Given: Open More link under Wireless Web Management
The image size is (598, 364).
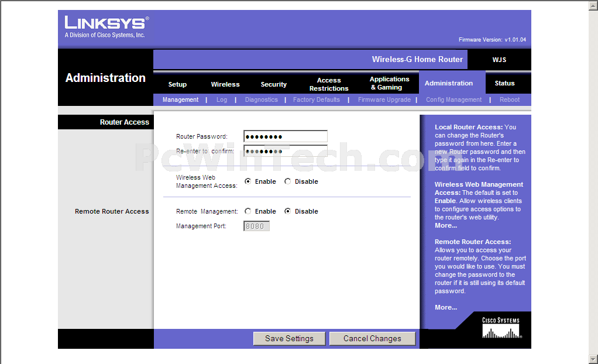Looking at the screenshot, I should coord(446,225).
